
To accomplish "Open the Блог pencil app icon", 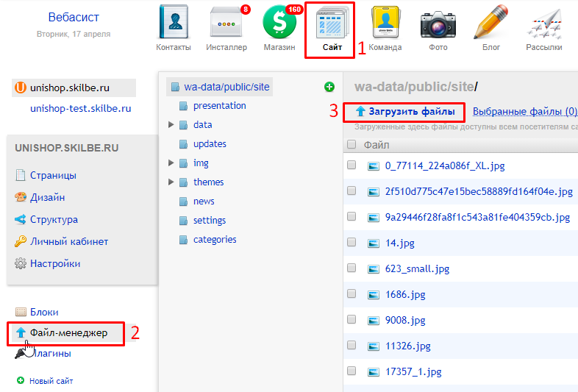I will (x=490, y=24).
